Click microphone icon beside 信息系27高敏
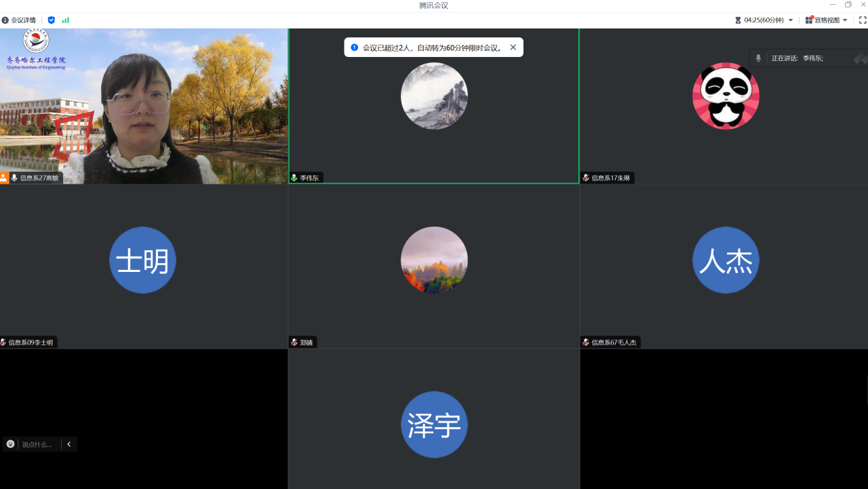 [14, 178]
